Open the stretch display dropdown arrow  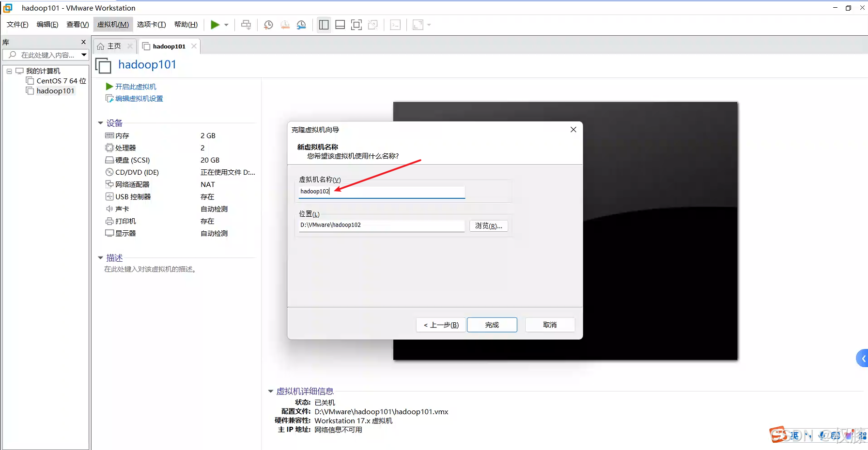pos(429,25)
